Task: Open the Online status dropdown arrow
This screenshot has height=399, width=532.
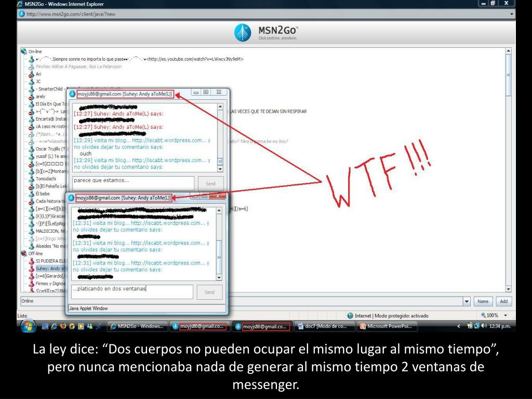Action: tap(467, 301)
